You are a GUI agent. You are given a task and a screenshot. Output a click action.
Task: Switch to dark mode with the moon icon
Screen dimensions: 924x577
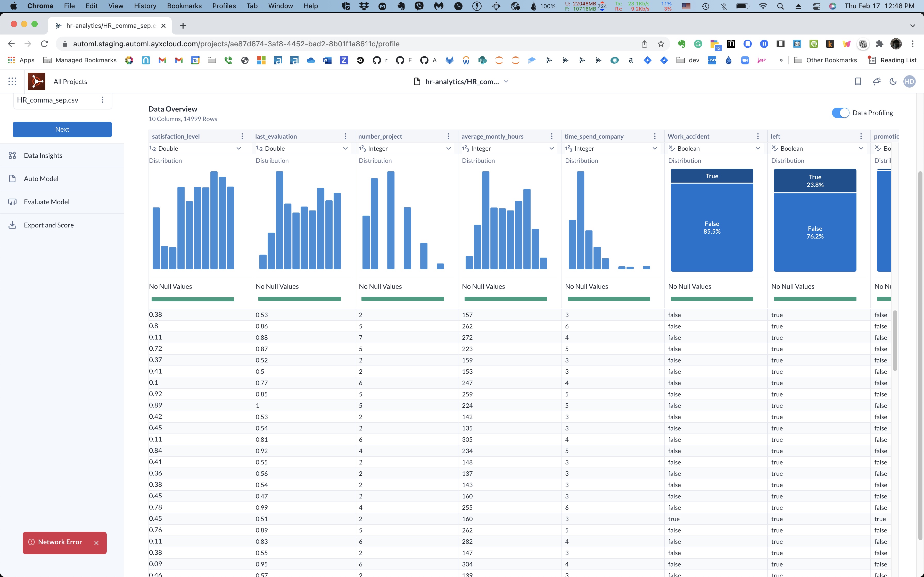coord(893,81)
